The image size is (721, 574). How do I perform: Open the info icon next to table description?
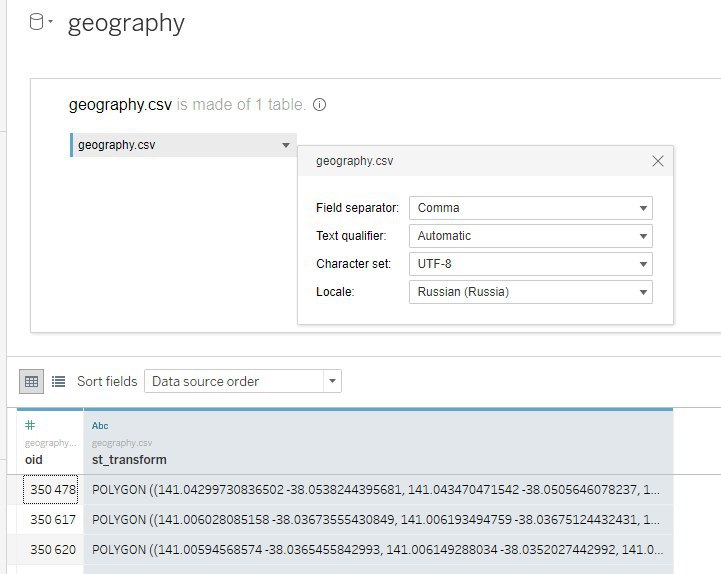(x=319, y=105)
